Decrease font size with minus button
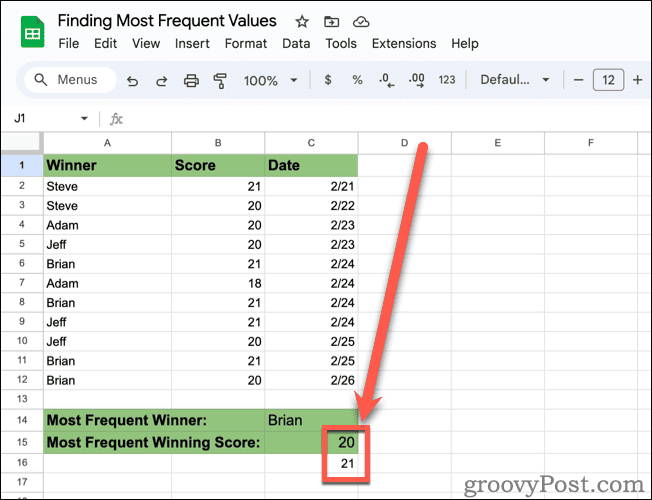Screen dimensions: 652x500 [x=578, y=79]
